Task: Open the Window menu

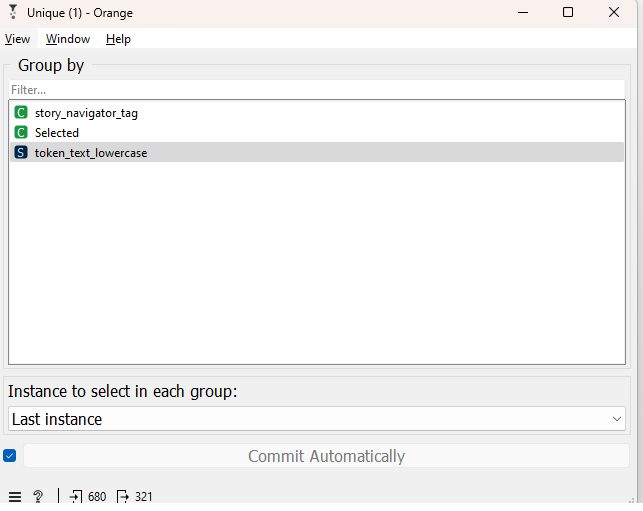Action: click(68, 39)
